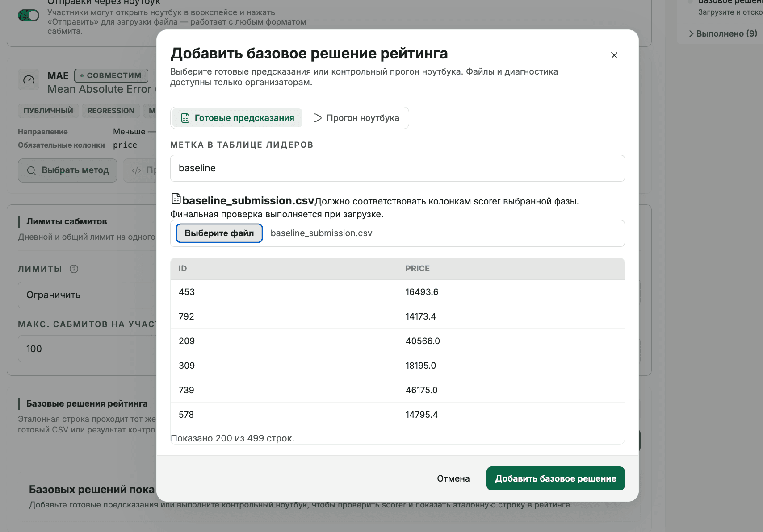Select the price cell 40566.0
Viewport: 763px width, 532px height.
tap(423, 341)
